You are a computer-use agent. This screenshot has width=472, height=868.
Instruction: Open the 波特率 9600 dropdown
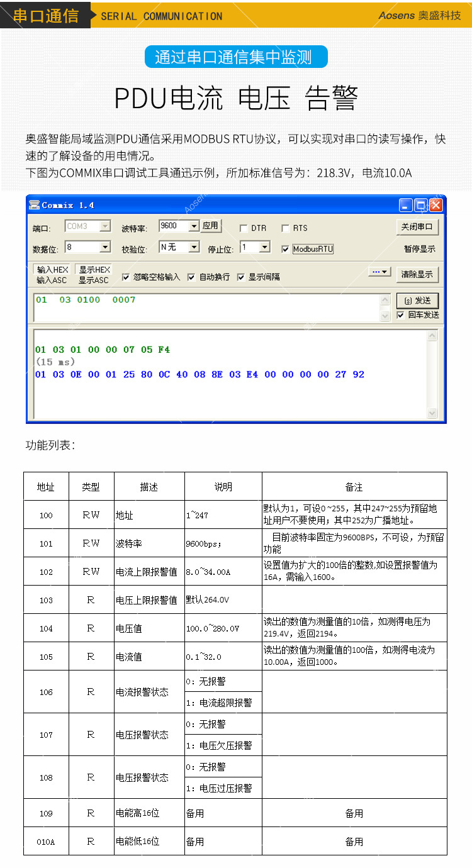coord(194,226)
